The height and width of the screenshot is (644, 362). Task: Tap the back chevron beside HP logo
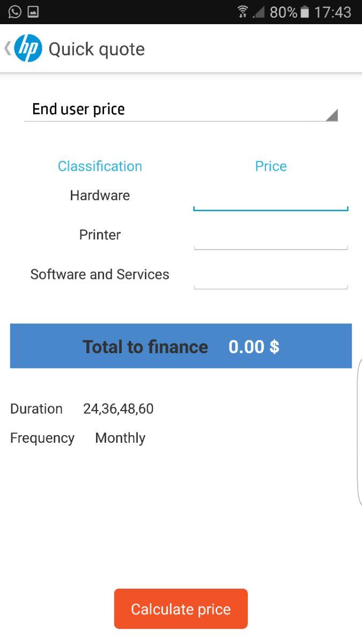7,48
